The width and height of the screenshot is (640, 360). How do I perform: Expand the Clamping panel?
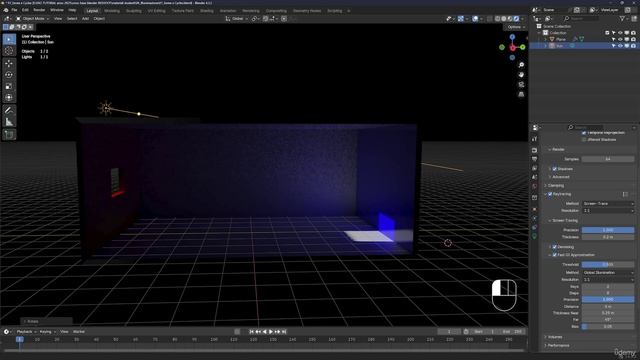coord(555,186)
